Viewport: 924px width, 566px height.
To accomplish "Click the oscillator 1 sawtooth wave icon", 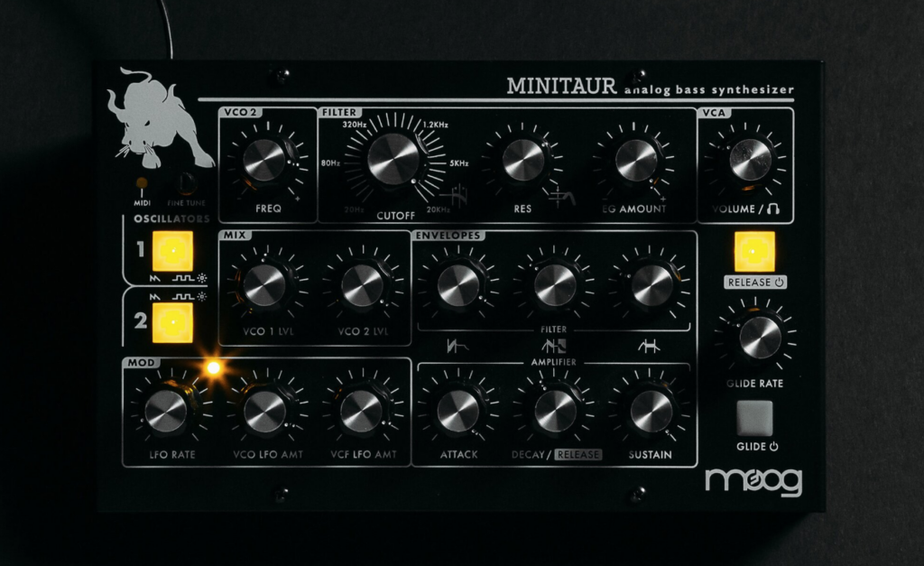I will point(155,278).
